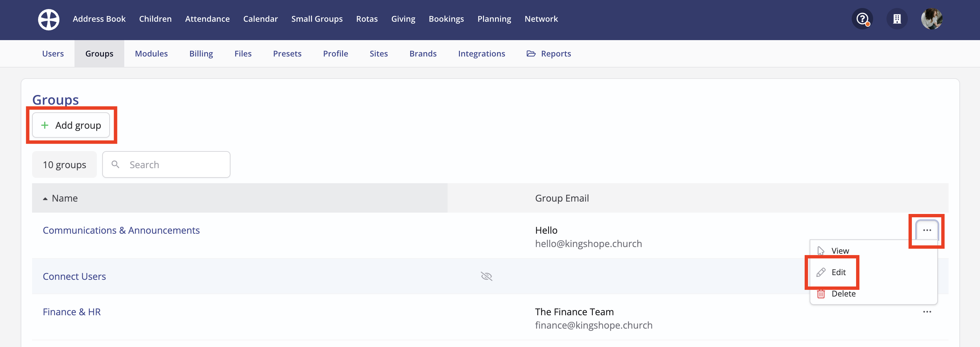Switch to the Groups tab
Image resolution: width=980 pixels, height=347 pixels.
coord(99,54)
